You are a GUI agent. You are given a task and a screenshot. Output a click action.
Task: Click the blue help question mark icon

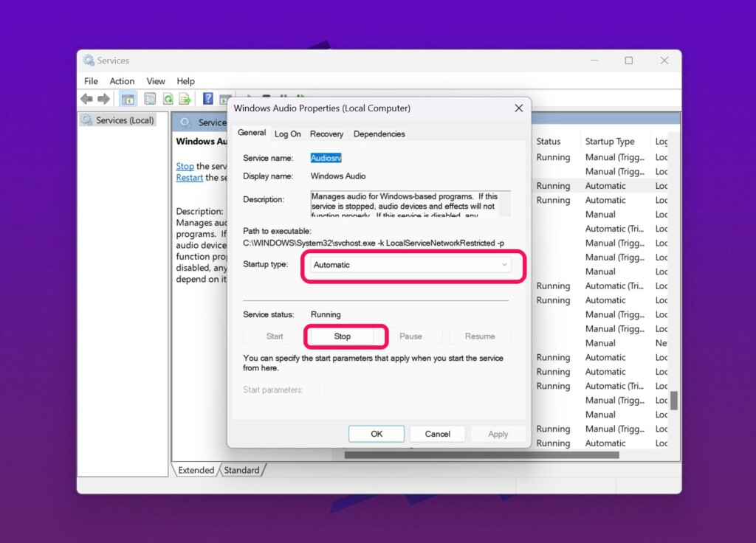click(x=207, y=99)
